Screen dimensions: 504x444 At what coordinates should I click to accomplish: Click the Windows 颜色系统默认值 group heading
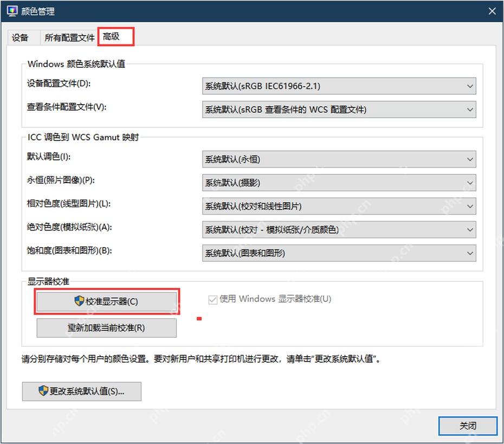pos(76,63)
